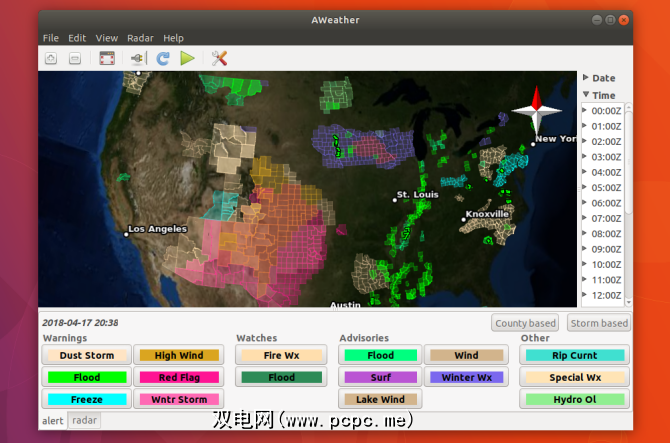Toggle the Wind advisory
Image resolution: width=670 pixels, height=443 pixels.
point(466,355)
